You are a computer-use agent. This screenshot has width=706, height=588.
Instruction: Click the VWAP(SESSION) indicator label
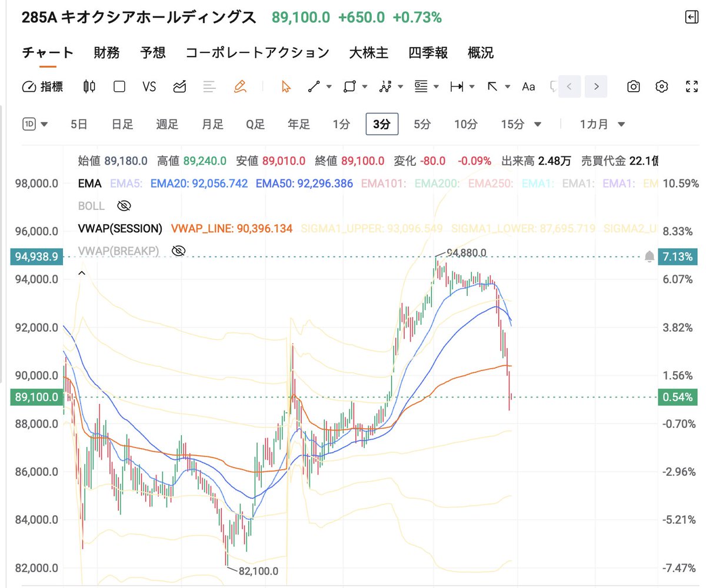coord(120,228)
